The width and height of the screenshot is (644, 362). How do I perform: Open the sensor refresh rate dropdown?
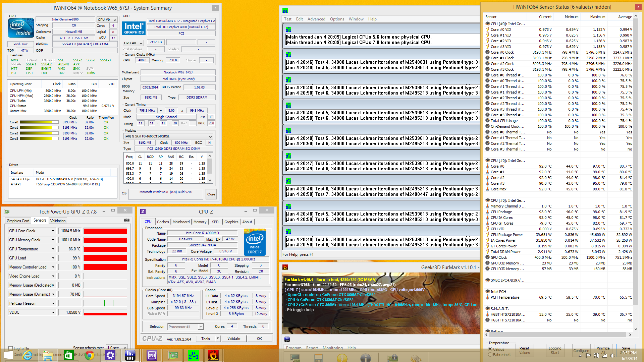coord(117,348)
